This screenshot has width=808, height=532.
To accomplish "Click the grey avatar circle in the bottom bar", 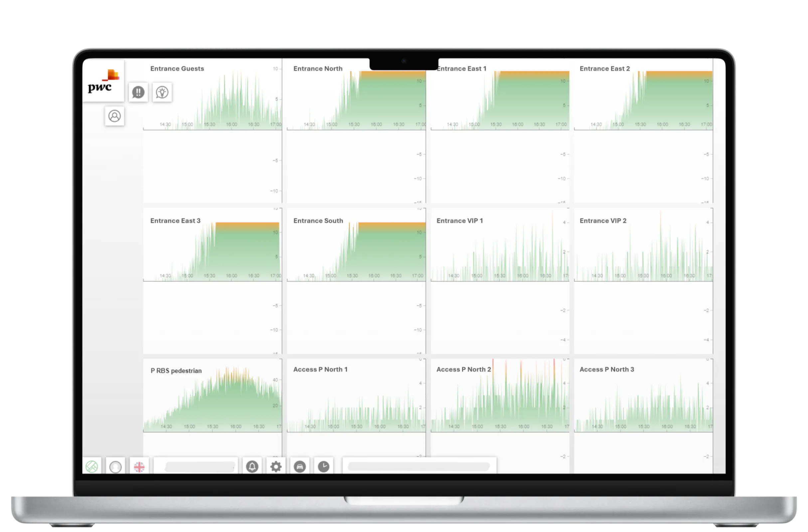I will pyautogui.click(x=115, y=467).
